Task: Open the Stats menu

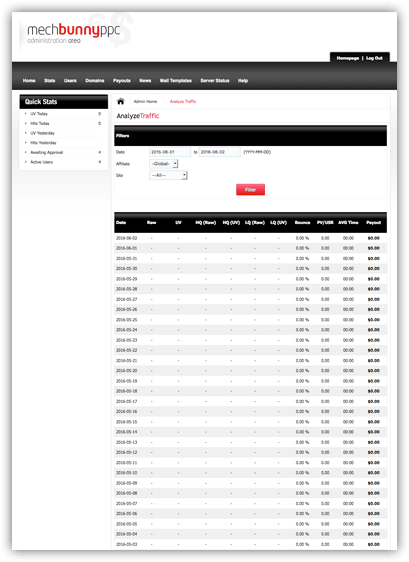Action: click(x=49, y=81)
